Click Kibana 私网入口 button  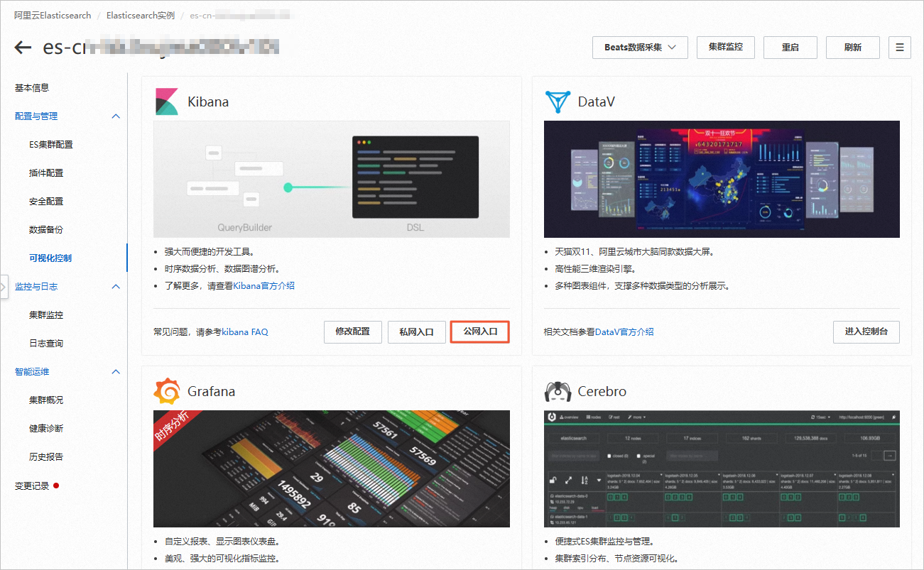click(416, 331)
